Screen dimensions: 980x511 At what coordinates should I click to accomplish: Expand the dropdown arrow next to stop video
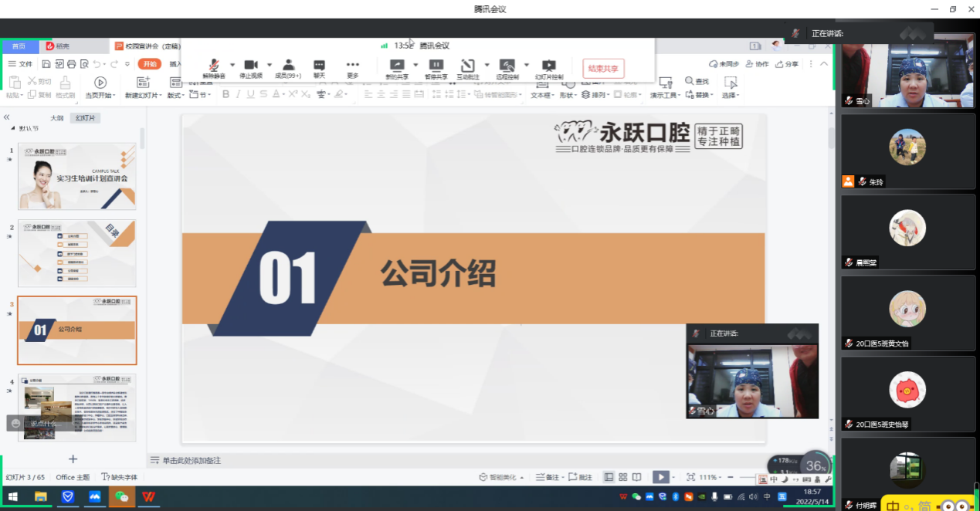click(270, 65)
